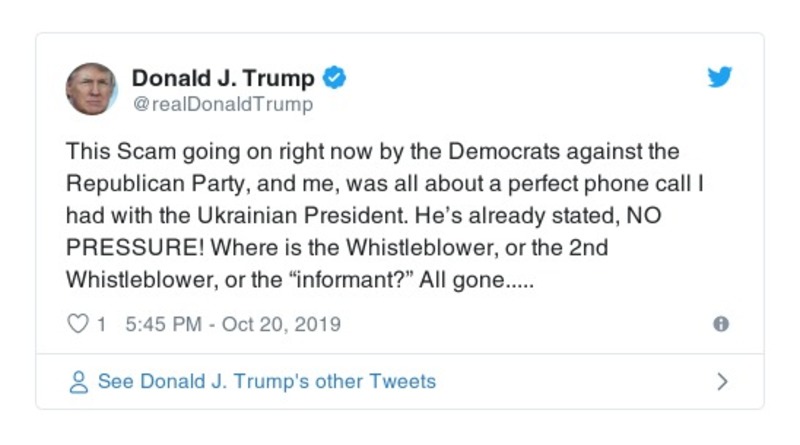Click the person icon in the footer

(x=77, y=381)
